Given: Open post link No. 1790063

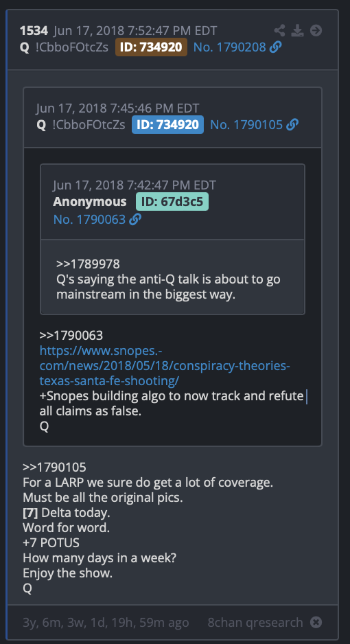Looking at the screenshot, I should coord(89,220).
